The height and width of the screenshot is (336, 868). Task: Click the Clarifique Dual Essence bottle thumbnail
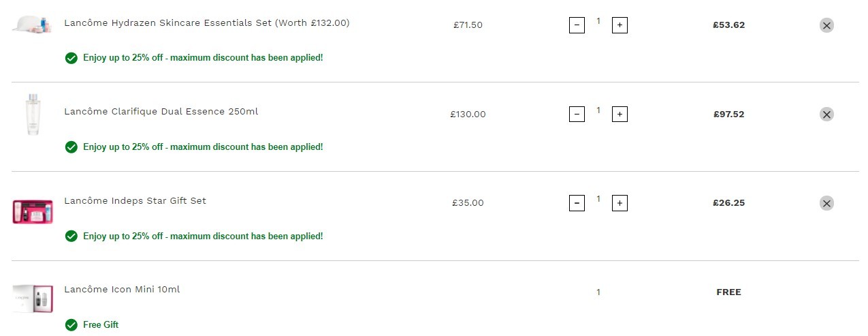(32, 114)
